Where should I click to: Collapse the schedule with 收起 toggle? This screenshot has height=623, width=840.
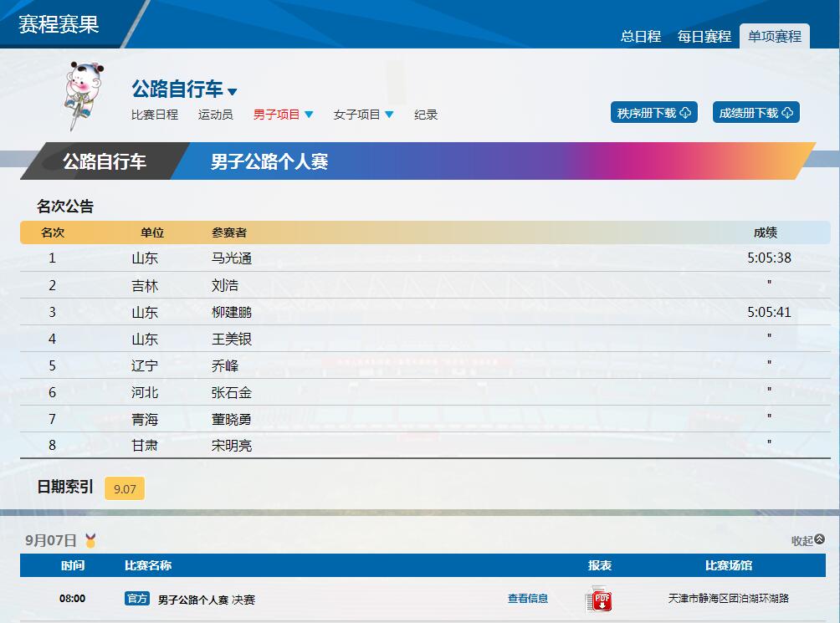tap(807, 540)
